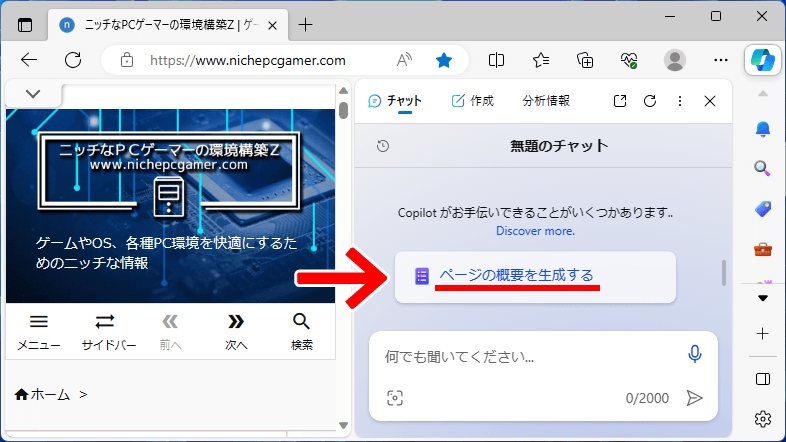Expand sidebar apps down arrow

[x=762, y=299]
